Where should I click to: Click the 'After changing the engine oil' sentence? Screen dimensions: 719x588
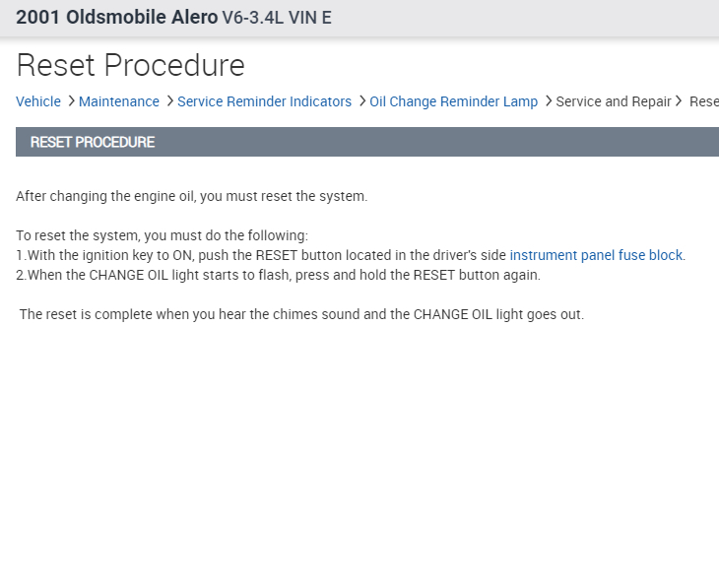[192, 196]
